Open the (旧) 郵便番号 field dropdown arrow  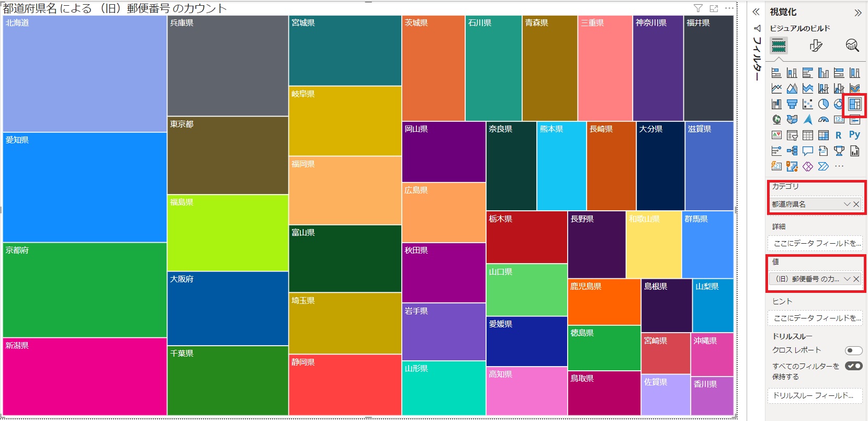click(x=847, y=279)
